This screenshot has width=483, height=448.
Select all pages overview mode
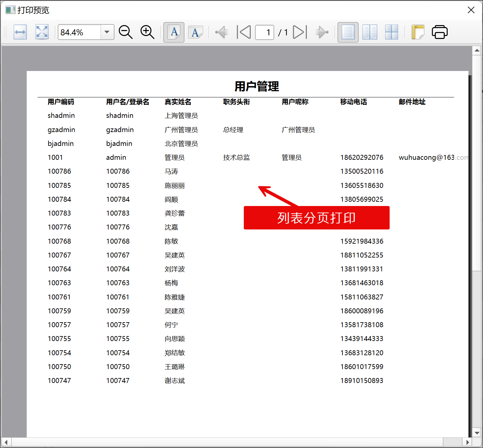[392, 32]
